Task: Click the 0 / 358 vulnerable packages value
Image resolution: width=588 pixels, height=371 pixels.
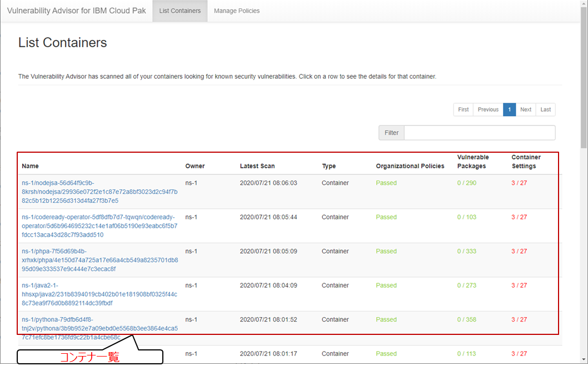Action: click(466, 319)
